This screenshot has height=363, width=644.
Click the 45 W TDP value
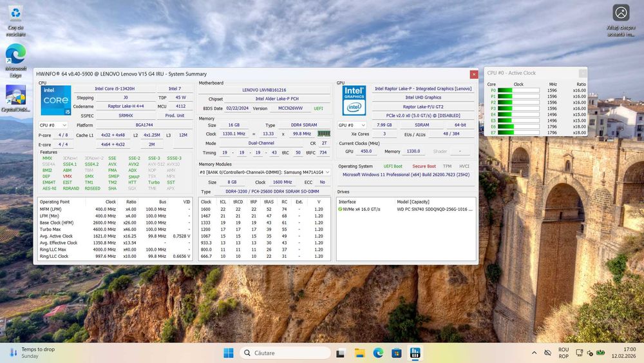(x=181, y=97)
